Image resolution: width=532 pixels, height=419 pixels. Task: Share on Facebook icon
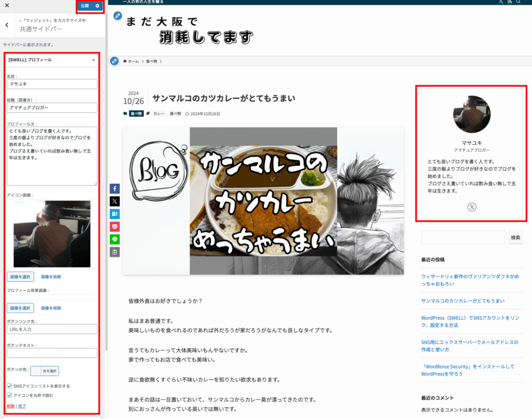(115, 188)
